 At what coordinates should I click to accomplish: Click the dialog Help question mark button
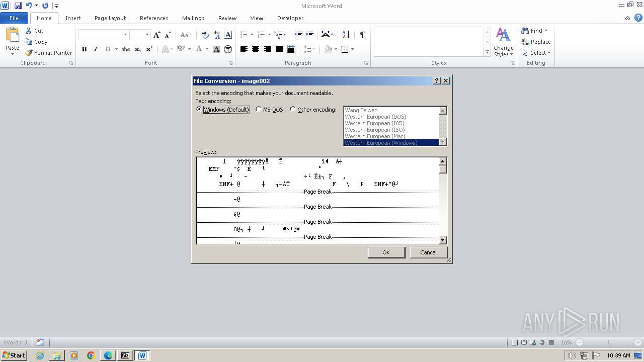tap(437, 81)
